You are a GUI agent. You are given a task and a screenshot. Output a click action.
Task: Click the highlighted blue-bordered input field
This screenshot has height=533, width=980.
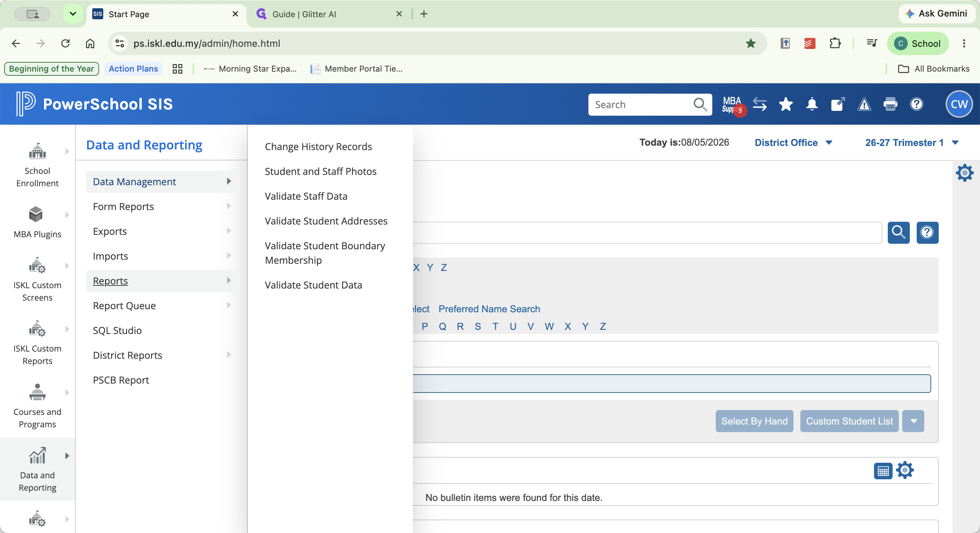coord(672,383)
